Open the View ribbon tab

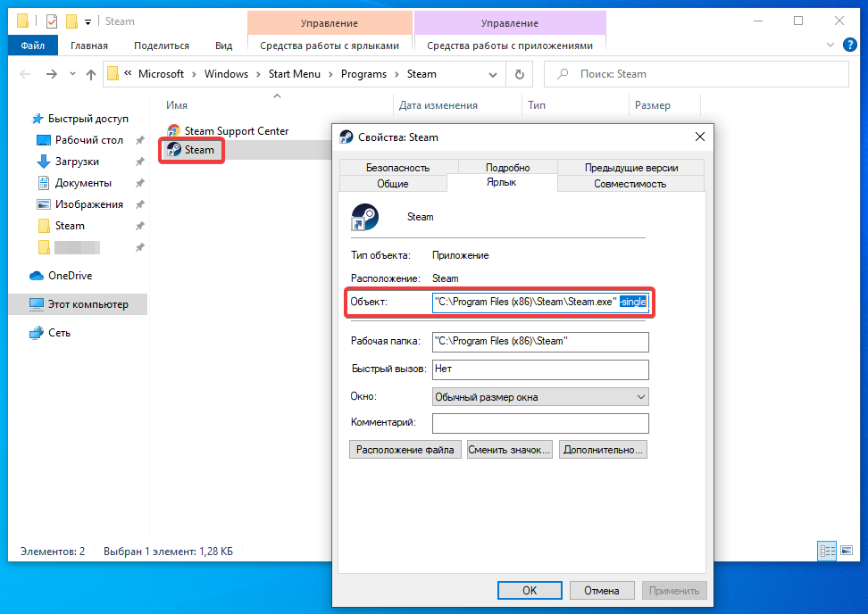[223, 46]
